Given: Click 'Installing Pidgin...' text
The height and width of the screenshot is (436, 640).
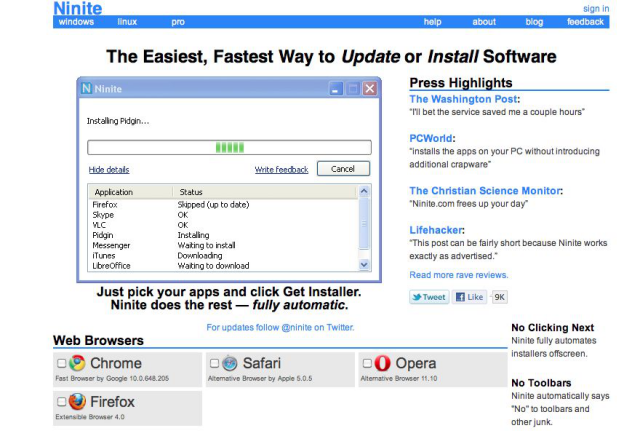Looking at the screenshot, I should (118, 121).
